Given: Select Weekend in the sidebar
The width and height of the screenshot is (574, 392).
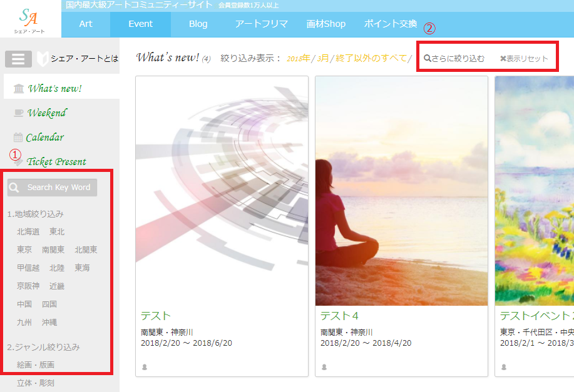Looking at the screenshot, I should point(47,113).
